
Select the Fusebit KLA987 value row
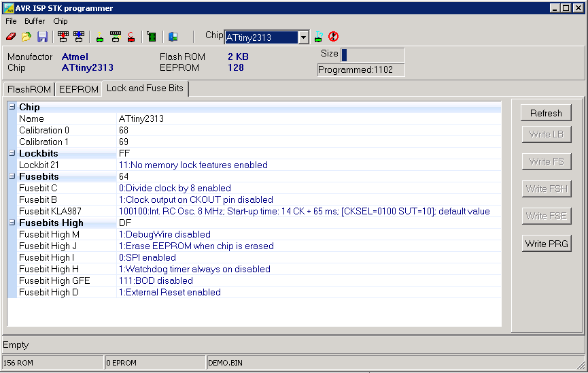pyautogui.click(x=304, y=211)
